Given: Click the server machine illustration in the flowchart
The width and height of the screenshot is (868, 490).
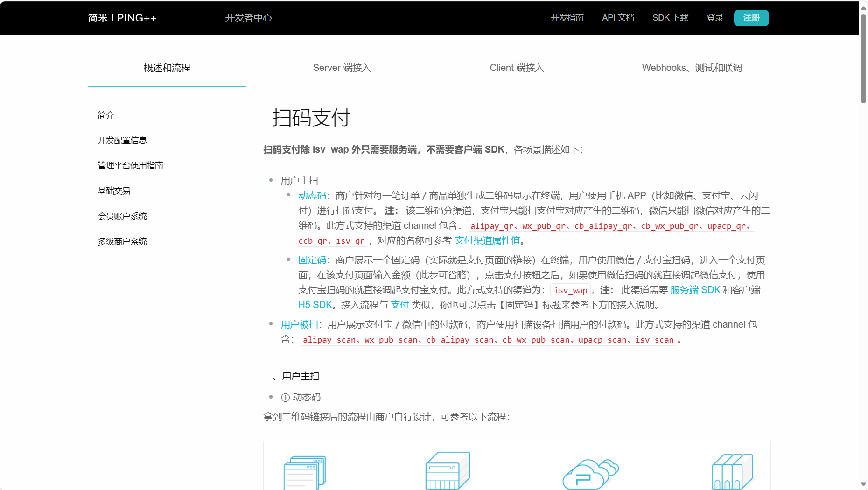Looking at the screenshot, I should (447, 470).
